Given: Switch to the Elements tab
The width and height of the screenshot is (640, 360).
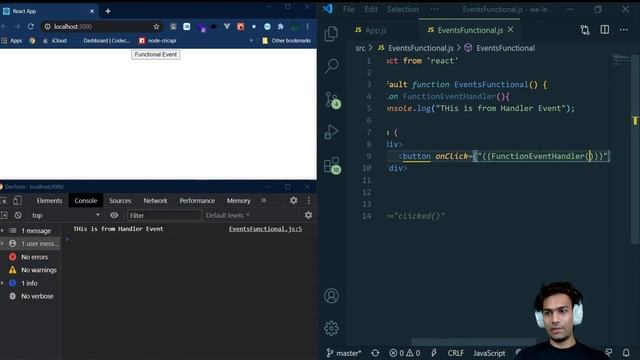Looking at the screenshot, I should [x=49, y=200].
